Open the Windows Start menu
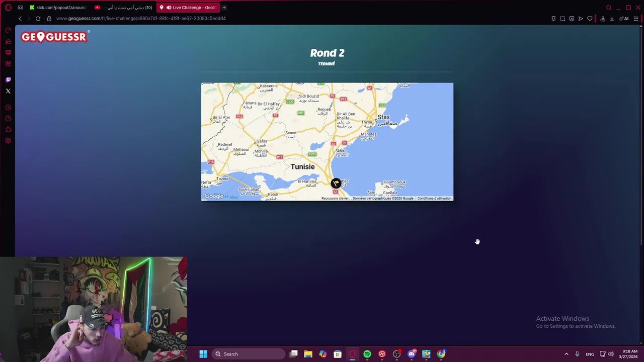 (203, 354)
